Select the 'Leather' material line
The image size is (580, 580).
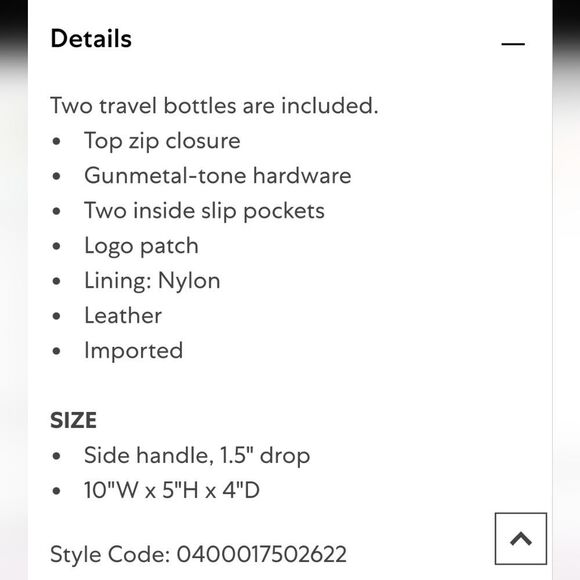pyautogui.click(x=123, y=316)
